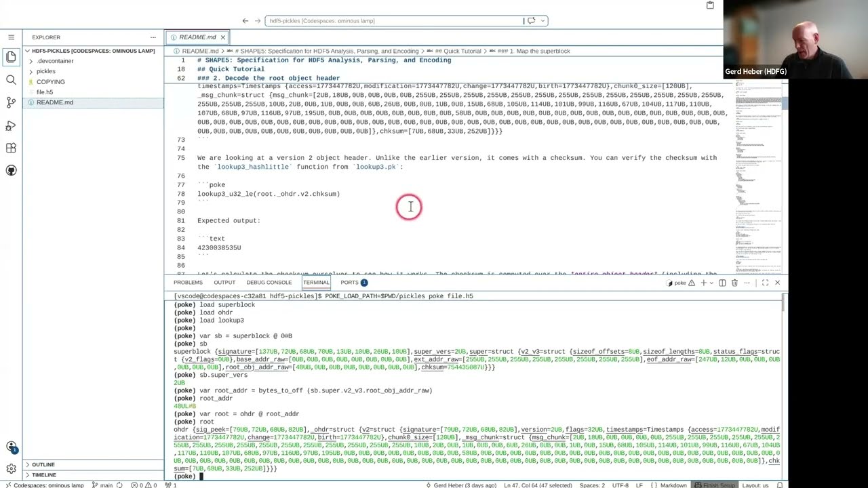
Task: Maximize the terminal panel size
Action: 765,283
